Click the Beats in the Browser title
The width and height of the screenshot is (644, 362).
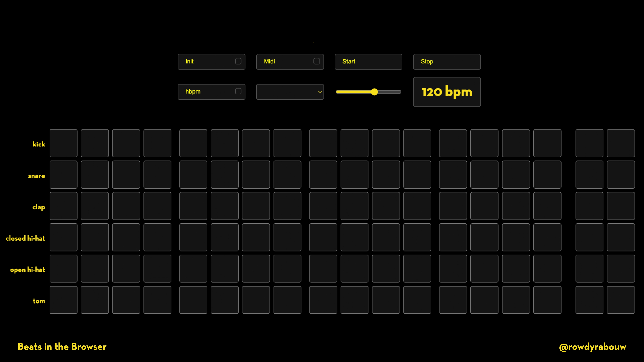click(62, 347)
